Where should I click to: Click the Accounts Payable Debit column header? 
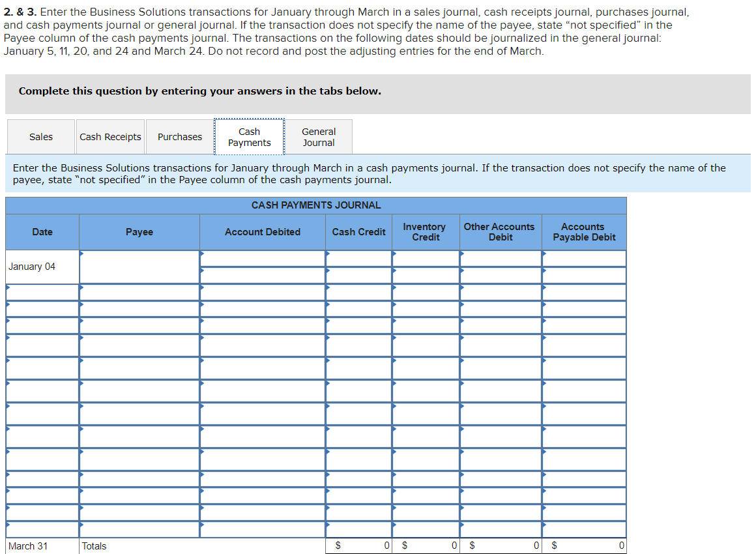585,232
